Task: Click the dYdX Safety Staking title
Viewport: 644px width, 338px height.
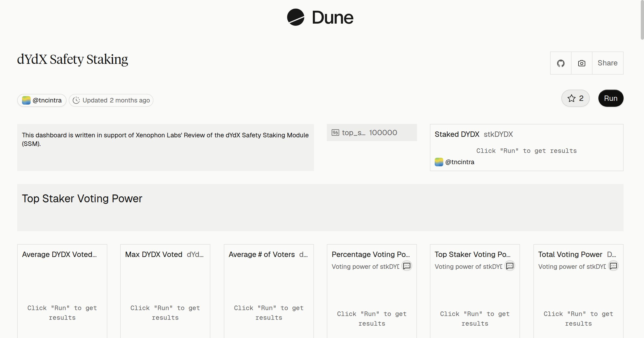Action: click(72, 60)
